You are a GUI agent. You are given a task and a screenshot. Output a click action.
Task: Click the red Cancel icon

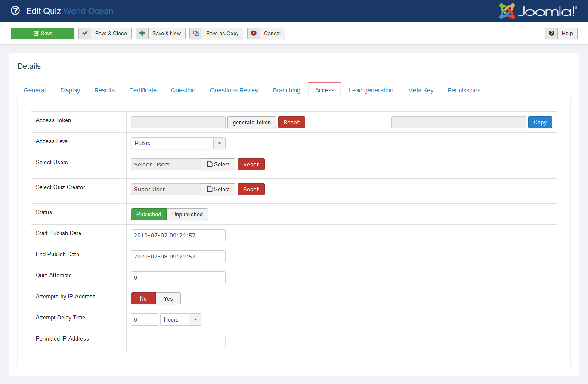254,34
